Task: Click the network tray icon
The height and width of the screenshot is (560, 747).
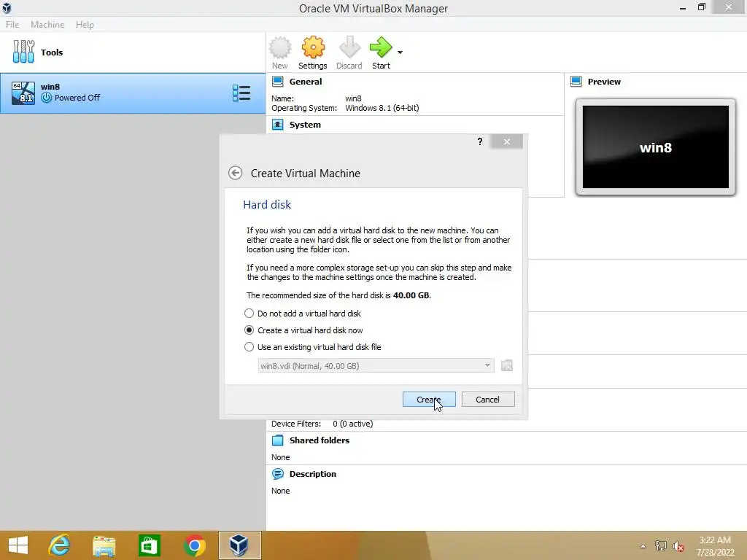Action: [660, 546]
